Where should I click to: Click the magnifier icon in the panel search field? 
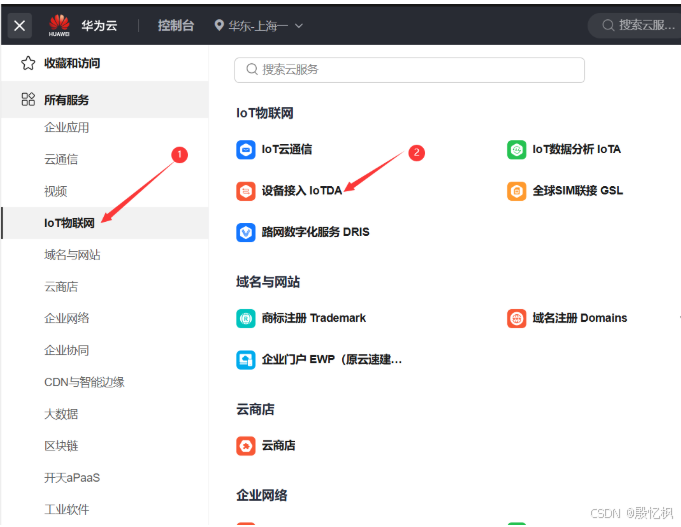click(x=252, y=69)
